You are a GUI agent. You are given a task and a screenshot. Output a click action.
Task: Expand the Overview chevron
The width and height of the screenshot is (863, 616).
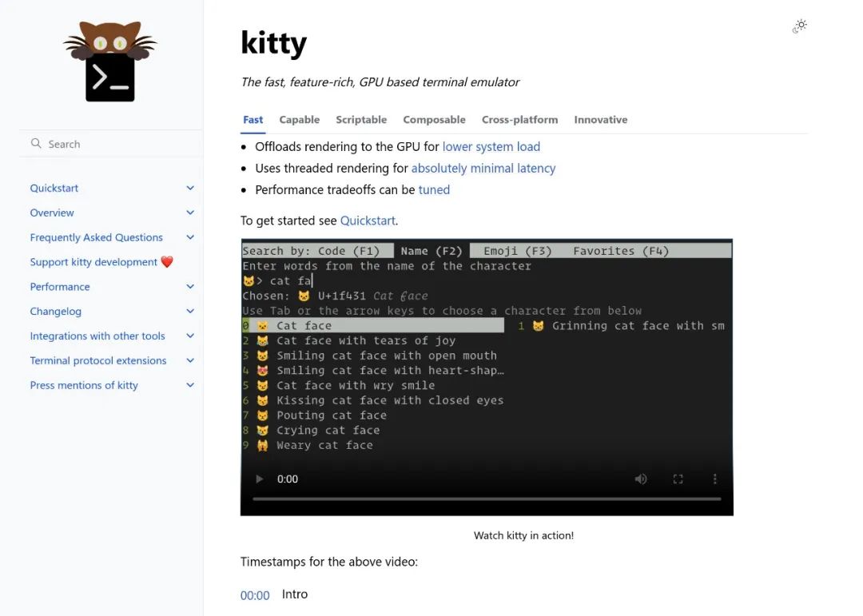point(190,213)
